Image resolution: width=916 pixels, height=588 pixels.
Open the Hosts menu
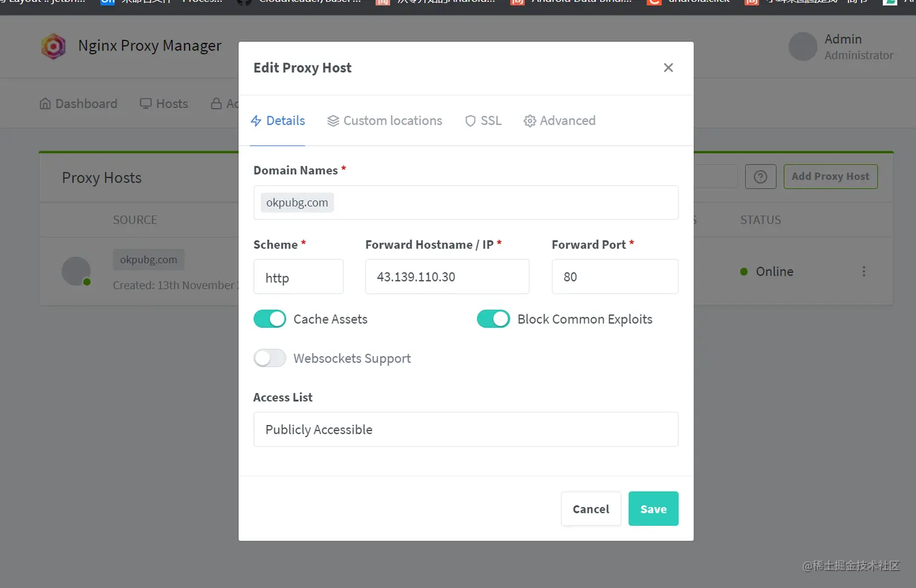[x=164, y=104]
